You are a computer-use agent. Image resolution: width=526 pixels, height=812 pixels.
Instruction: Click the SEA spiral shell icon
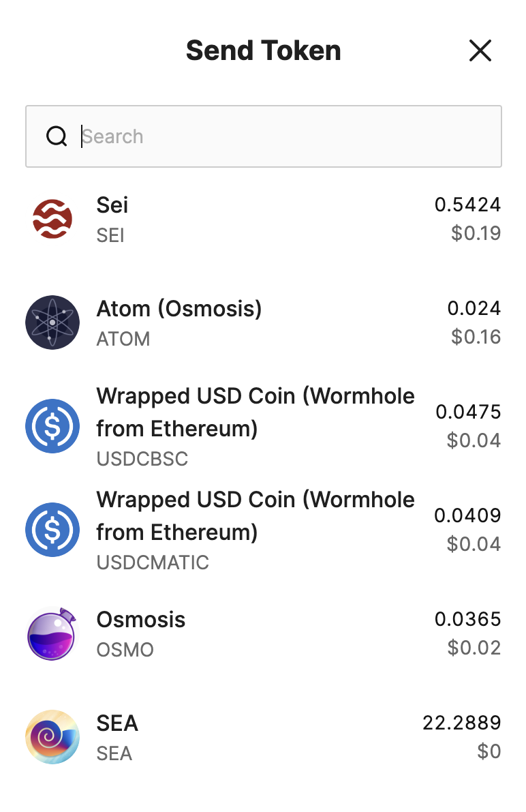(x=52, y=736)
